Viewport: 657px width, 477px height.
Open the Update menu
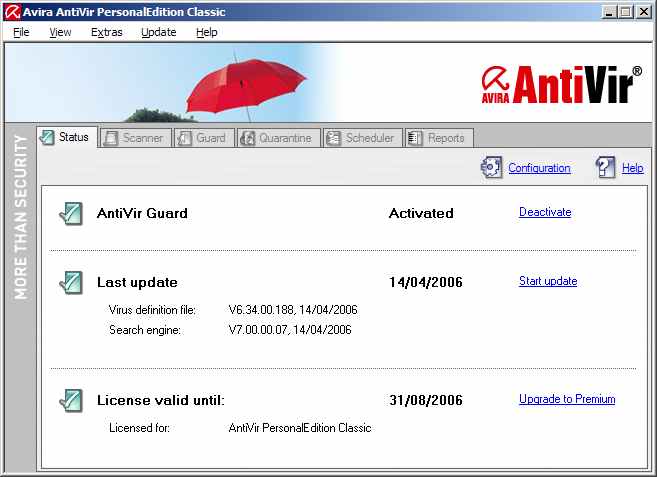[159, 32]
